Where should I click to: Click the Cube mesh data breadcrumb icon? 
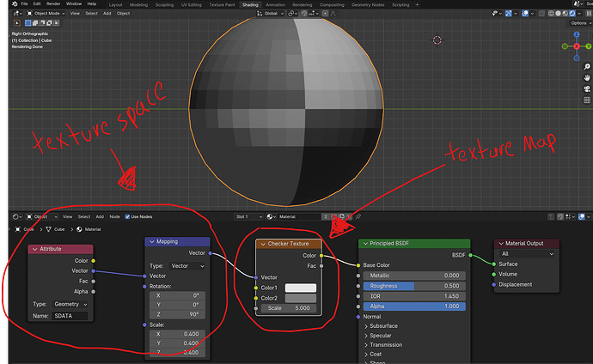48,229
